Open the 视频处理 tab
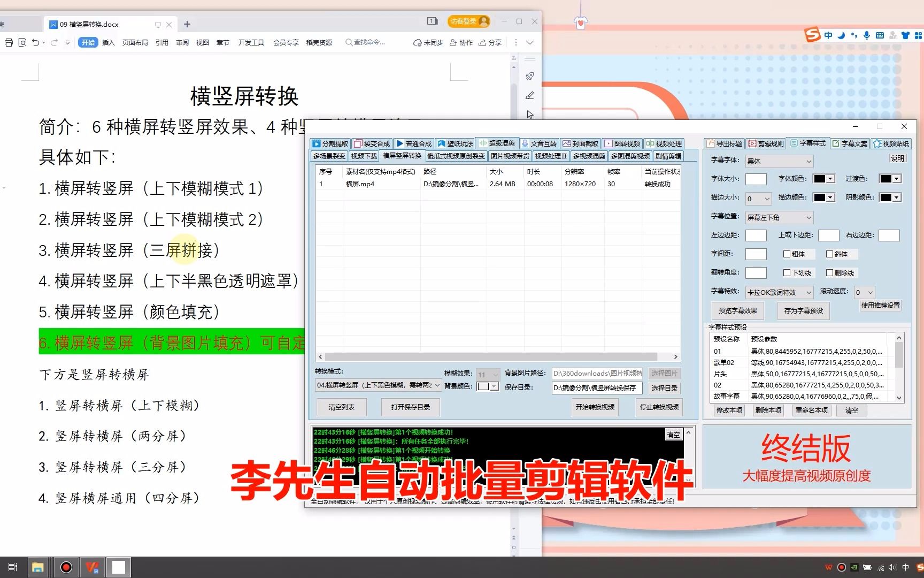 coord(664,143)
